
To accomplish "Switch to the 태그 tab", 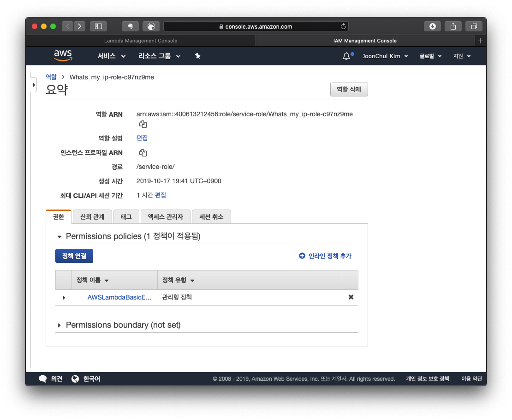I will click(x=126, y=217).
